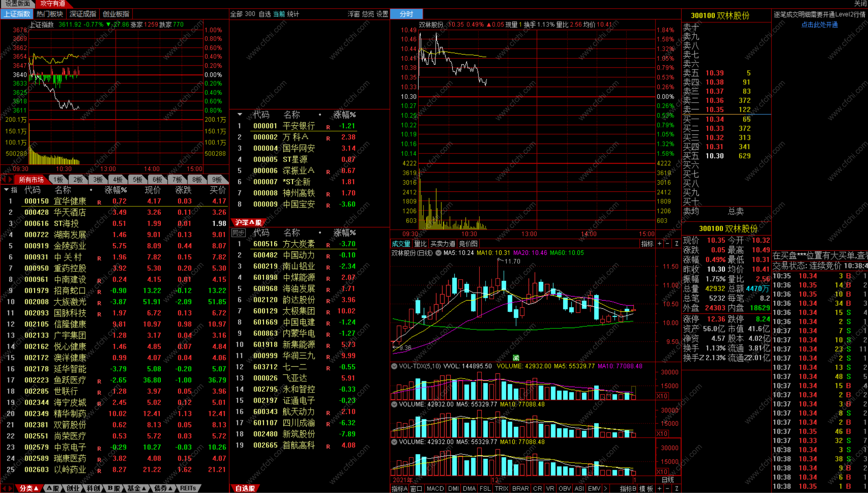Click the 点击此处开通 Level2 link
868x493 pixels.
point(819,25)
